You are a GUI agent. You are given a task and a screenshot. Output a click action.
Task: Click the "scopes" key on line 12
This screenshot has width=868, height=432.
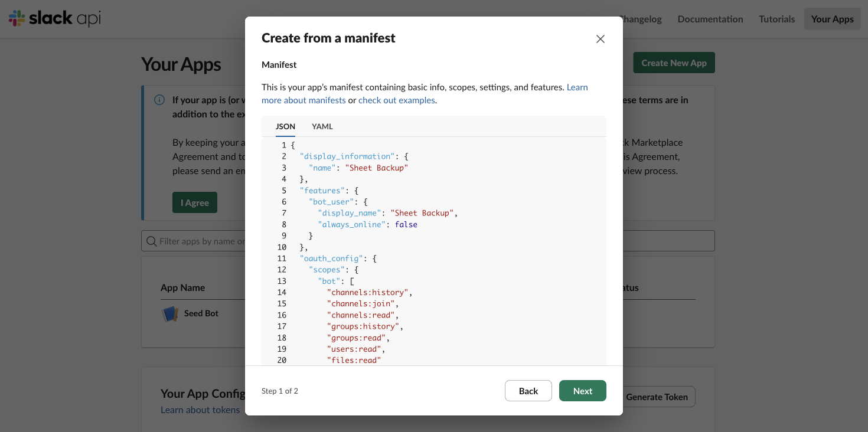point(327,270)
